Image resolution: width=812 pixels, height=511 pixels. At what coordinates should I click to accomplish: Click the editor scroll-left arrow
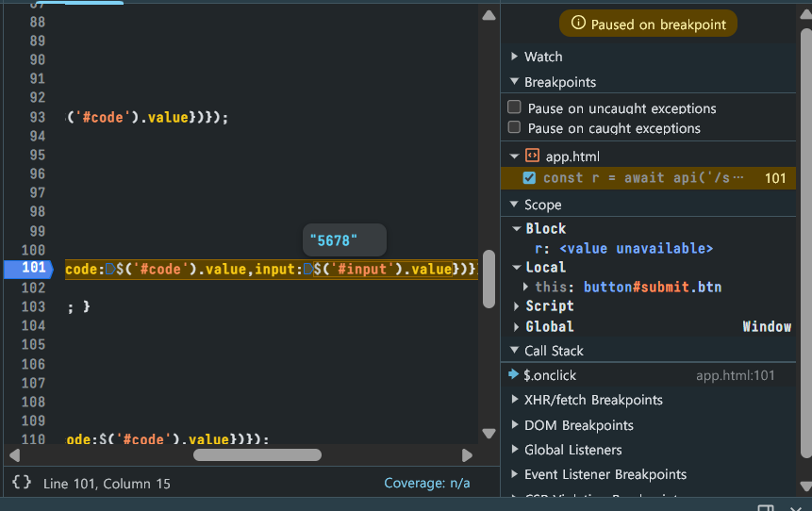click(x=14, y=455)
